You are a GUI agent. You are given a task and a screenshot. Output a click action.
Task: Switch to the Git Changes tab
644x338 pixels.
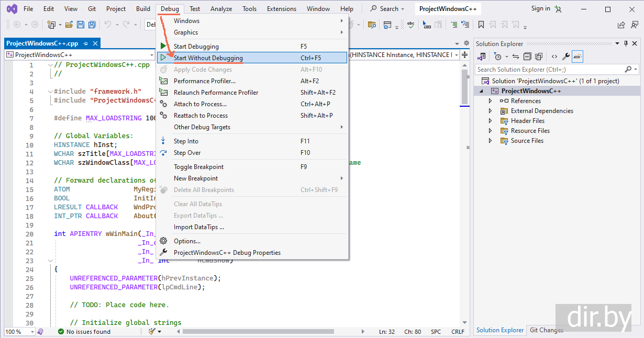click(546, 330)
